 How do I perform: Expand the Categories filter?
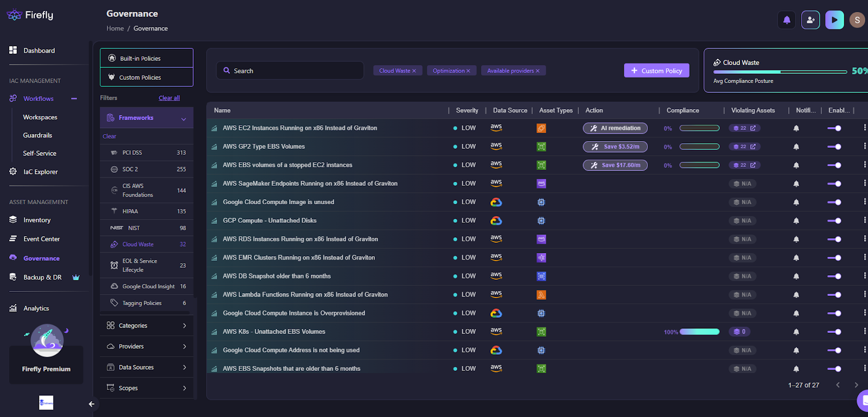(x=146, y=326)
